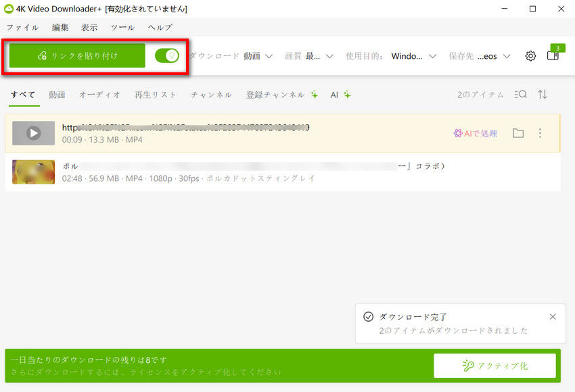Play the first downloaded video

[33, 132]
